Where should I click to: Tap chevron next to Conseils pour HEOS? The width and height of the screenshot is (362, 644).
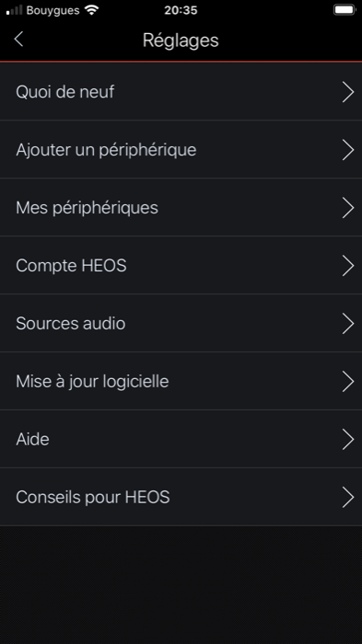pyautogui.click(x=348, y=497)
